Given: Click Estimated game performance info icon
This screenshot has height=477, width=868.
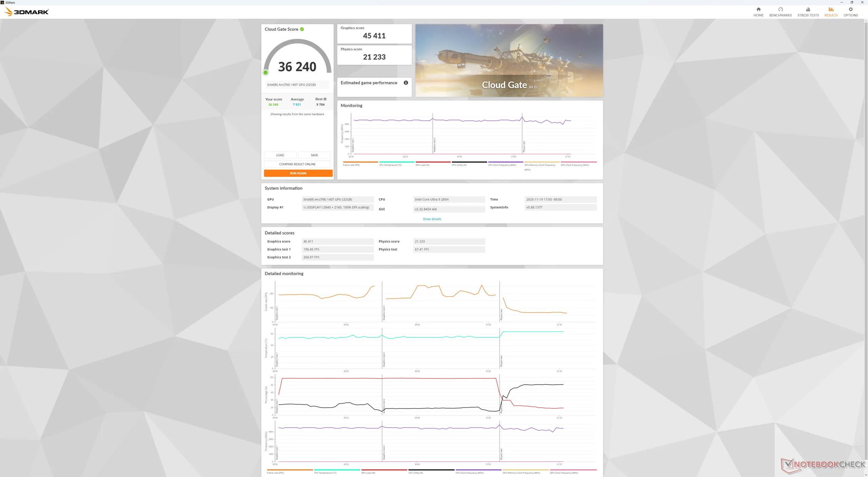Looking at the screenshot, I should 406,83.
